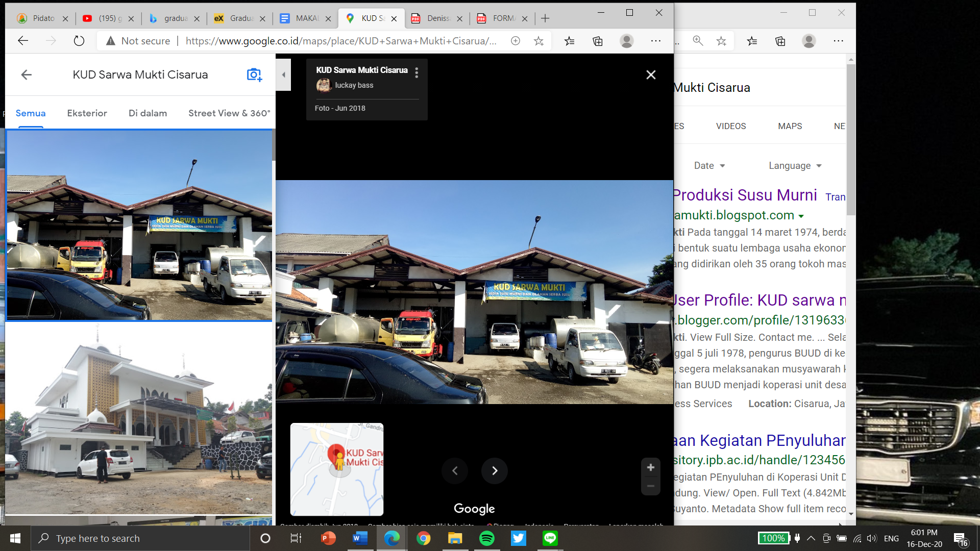Select the Di dalam photo tab
Image resolution: width=980 pixels, height=551 pixels.
click(x=148, y=113)
